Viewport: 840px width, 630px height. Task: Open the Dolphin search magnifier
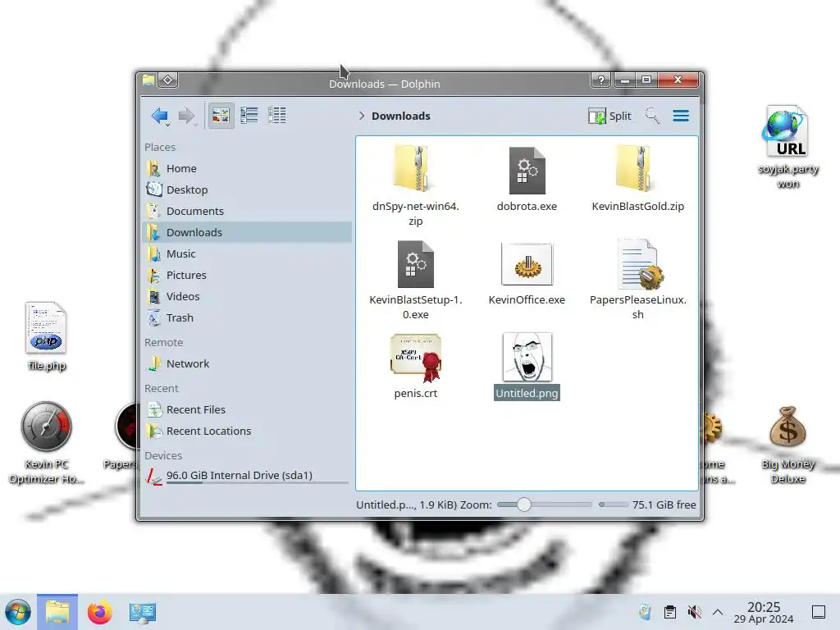point(652,115)
